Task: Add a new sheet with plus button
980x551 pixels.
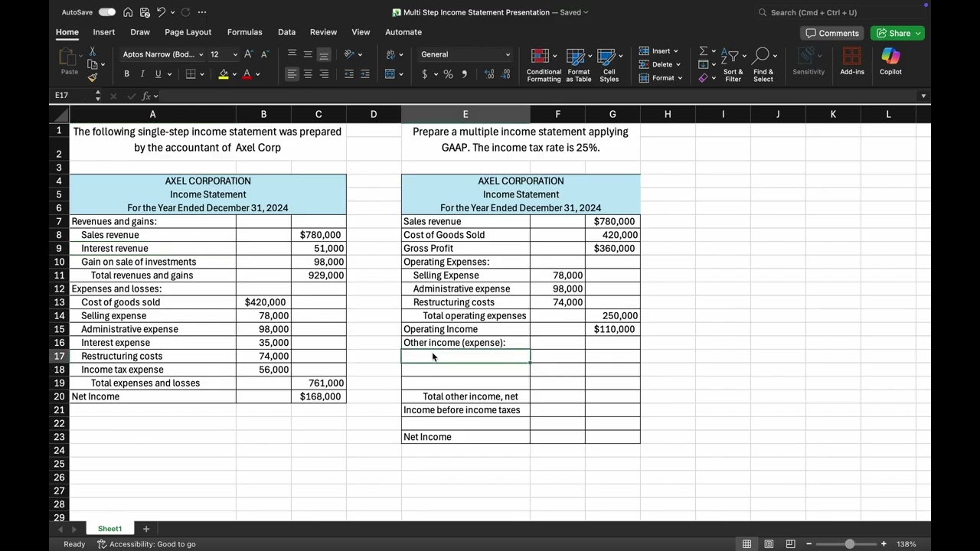Action: point(145,529)
